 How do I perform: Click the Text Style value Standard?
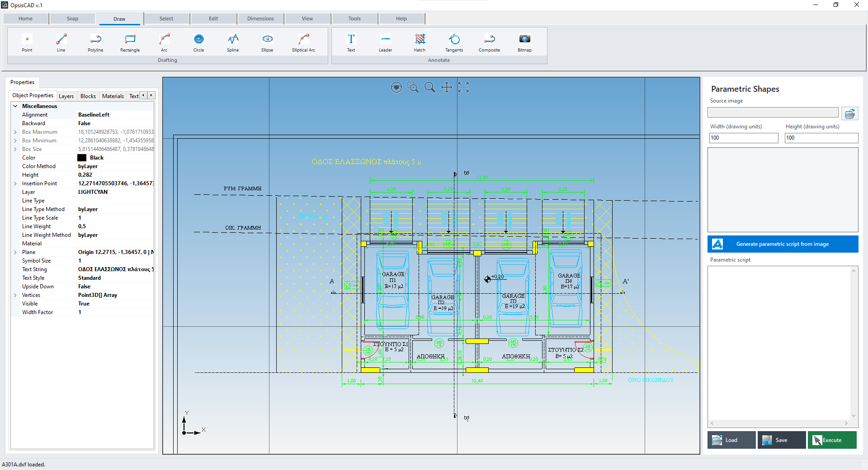(90, 278)
